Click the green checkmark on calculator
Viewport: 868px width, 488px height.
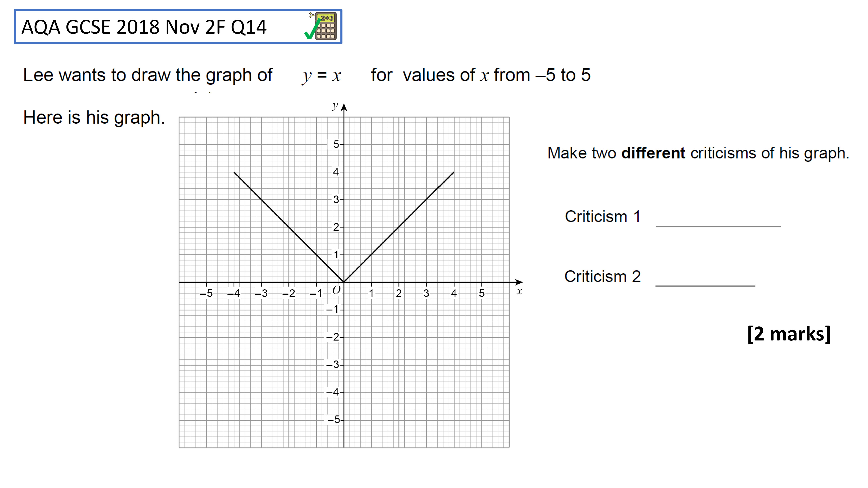(312, 30)
